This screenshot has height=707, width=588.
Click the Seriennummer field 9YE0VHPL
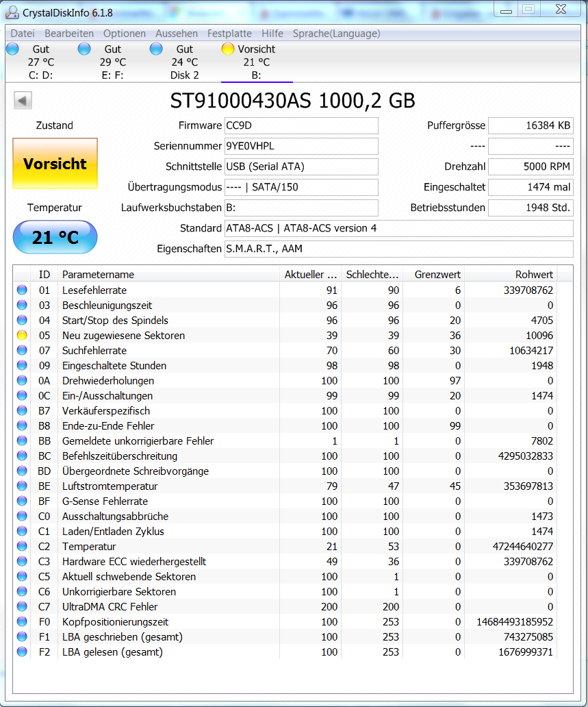point(301,146)
